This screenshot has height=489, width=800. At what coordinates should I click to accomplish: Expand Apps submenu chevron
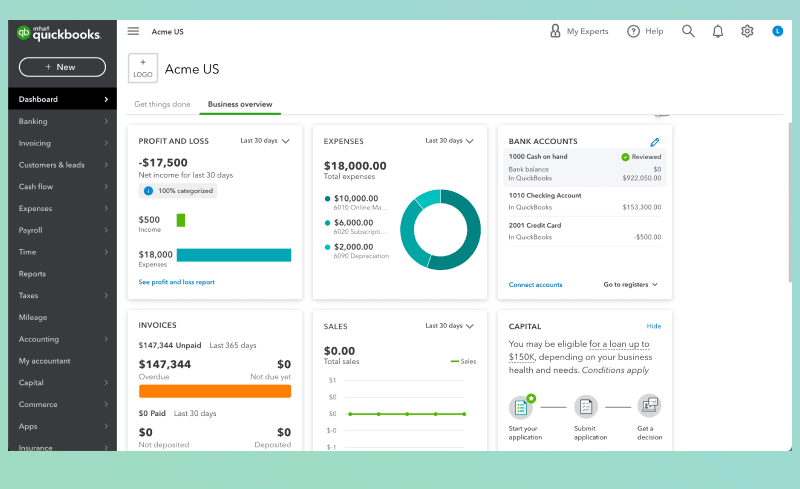(106, 426)
